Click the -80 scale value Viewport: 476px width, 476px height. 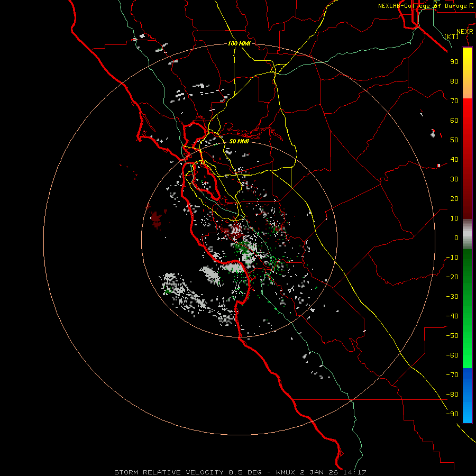pos(452,395)
